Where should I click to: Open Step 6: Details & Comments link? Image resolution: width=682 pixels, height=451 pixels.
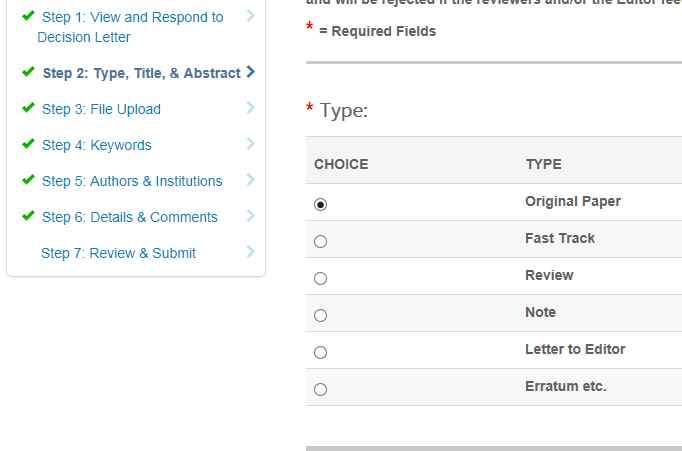point(130,217)
